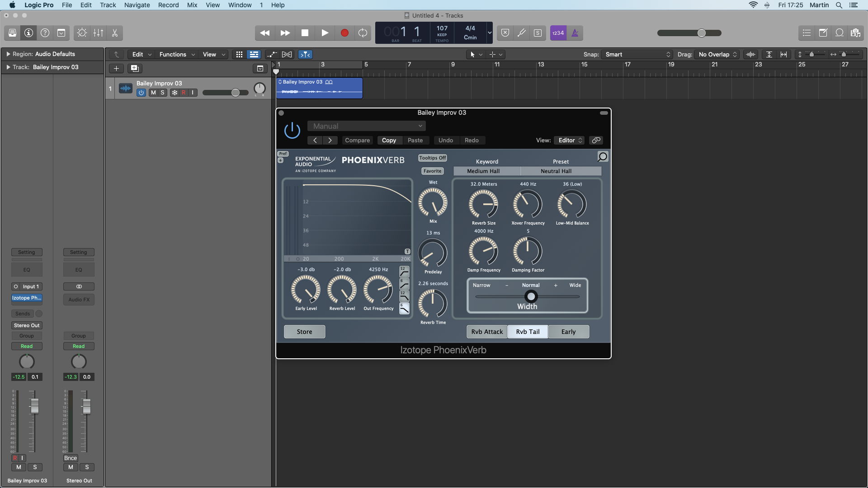The image size is (868, 488).
Task: Open the Note Pads icon
Action: 823,33
